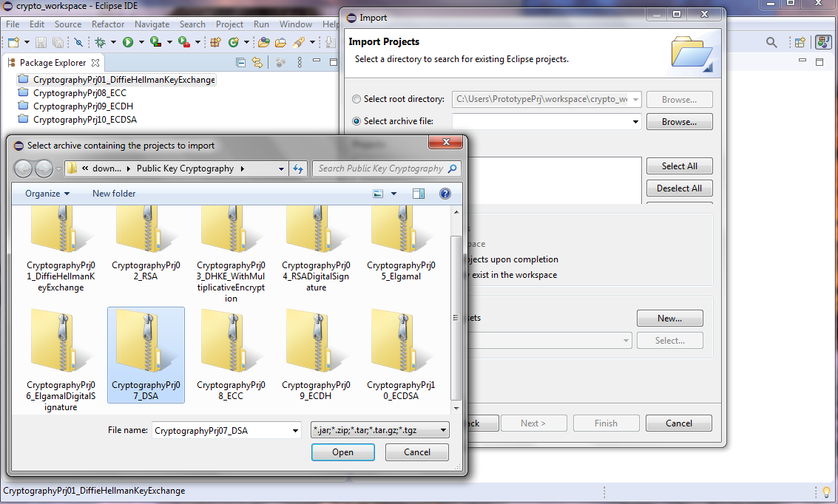The height and width of the screenshot is (504, 838).
Task: Open the Debug configurations dropdown arrow
Action: 113,42
